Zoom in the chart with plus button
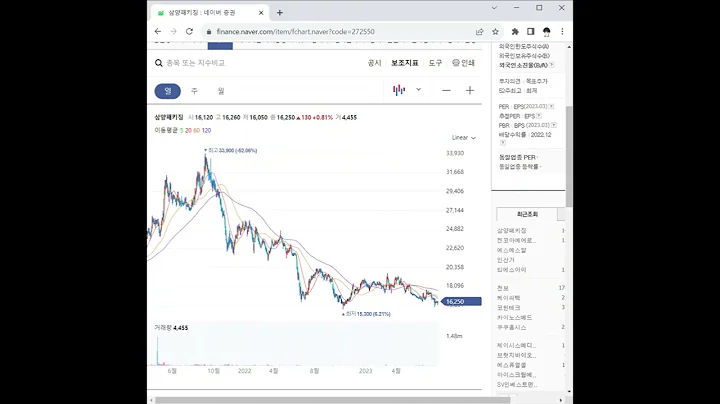Viewport: 720px width, 404px height. (x=470, y=90)
